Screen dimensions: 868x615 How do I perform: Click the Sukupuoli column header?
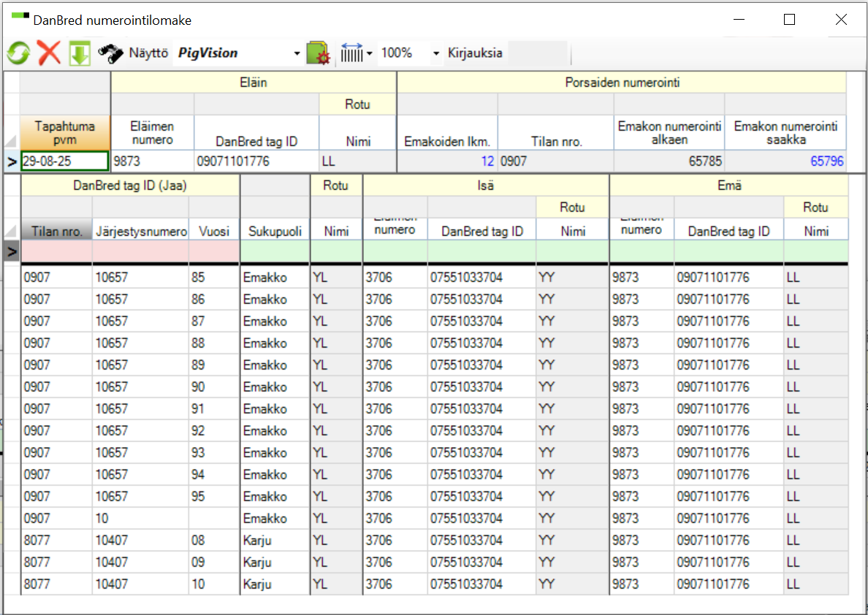275,229
